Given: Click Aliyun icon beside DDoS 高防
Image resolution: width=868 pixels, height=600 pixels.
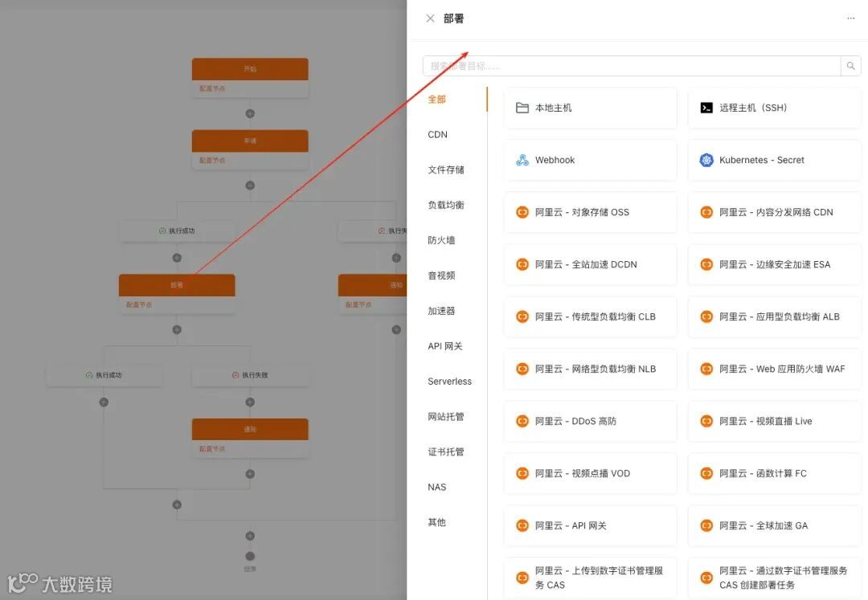Looking at the screenshot, I should pos(522,421).
